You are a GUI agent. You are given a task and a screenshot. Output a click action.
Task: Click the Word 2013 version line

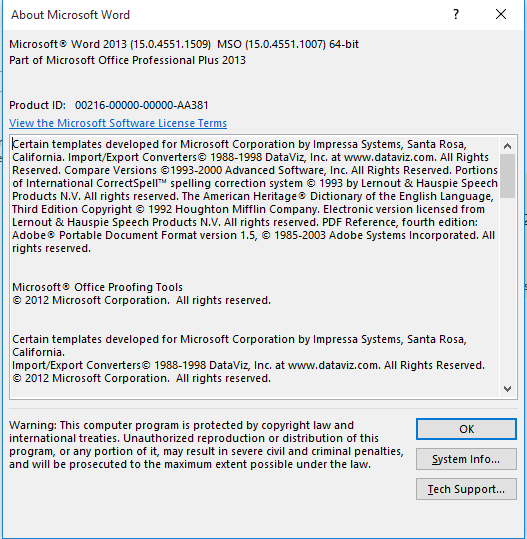[184, 44]
